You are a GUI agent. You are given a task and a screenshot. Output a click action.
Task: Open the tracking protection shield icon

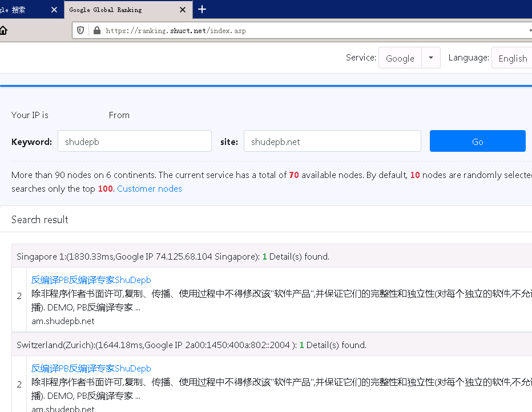(x=80, y=30)
